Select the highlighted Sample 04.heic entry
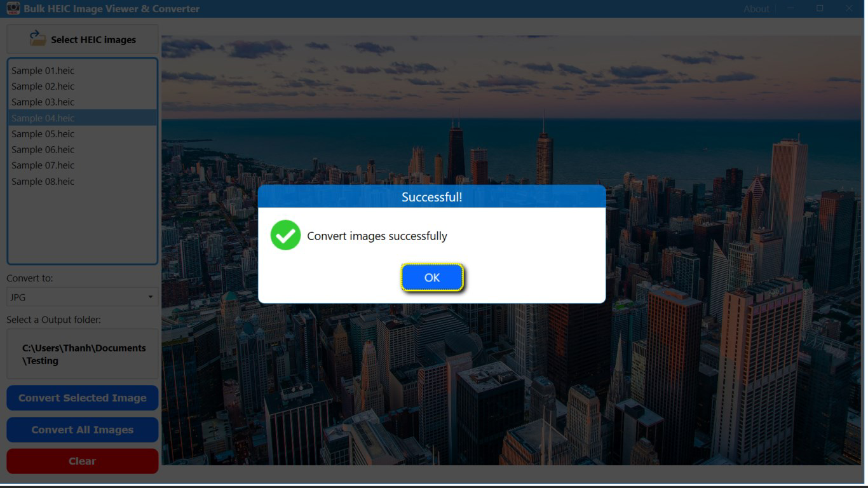The height and width of the screenshot is (488, 868). coord(83,118)
